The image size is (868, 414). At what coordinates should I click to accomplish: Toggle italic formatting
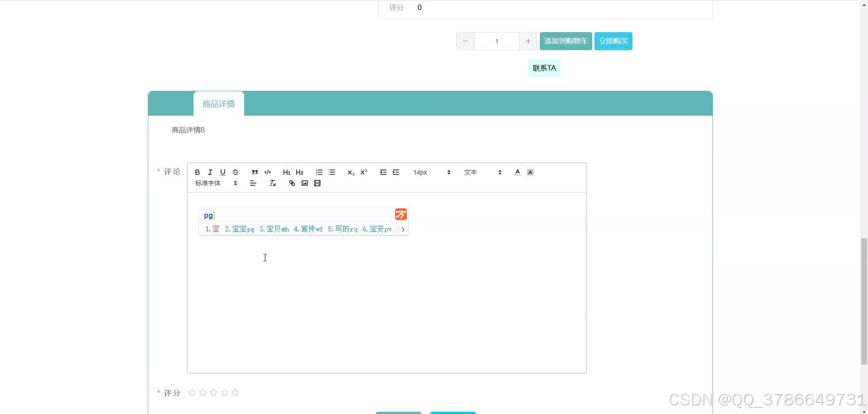click(210, 172)
